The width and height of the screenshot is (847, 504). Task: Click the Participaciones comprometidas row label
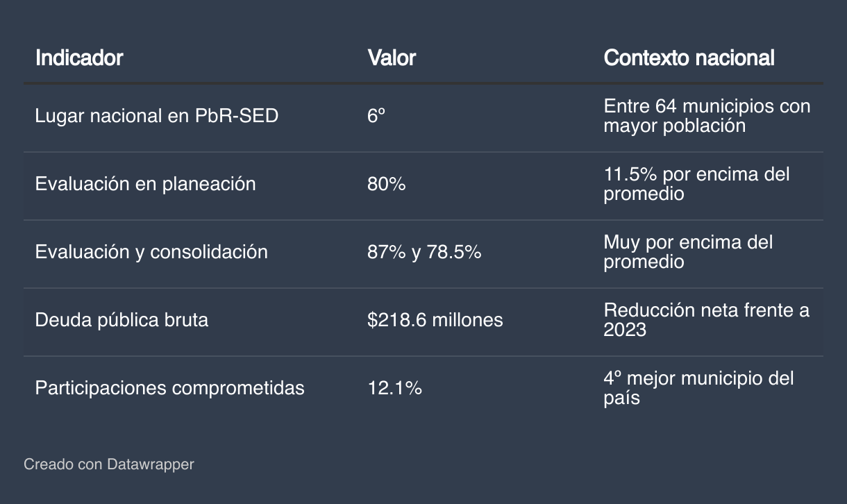coord(170,388)
